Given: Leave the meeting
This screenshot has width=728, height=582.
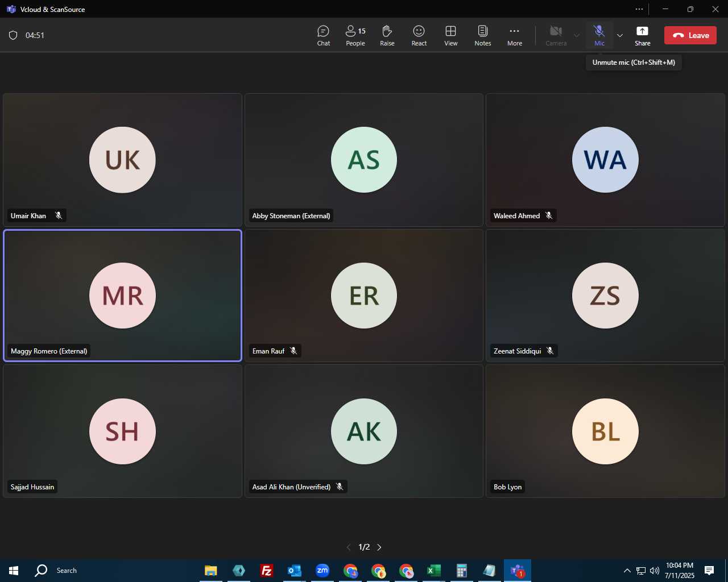Looking at the screenshot, I should coord(690,35).
